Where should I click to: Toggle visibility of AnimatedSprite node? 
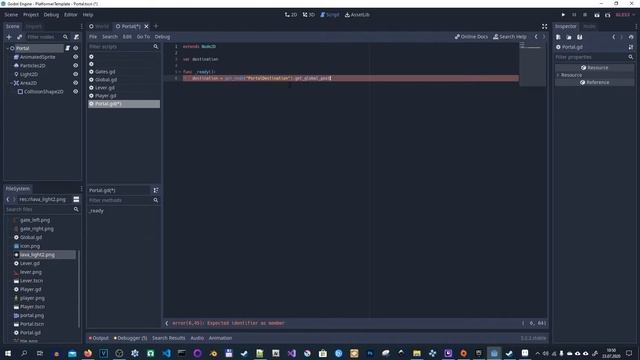76,57
